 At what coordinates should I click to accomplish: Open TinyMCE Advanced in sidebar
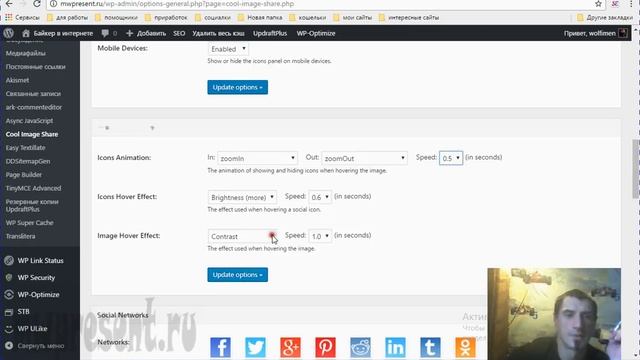pyautogui.click(x=33, y=188)
